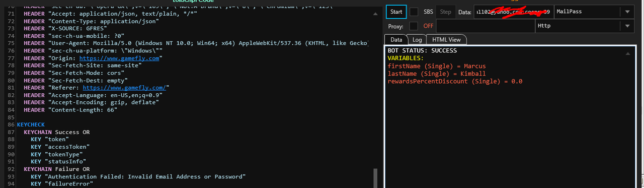The width and height of the screenshot is (644, 188).
Task: Click the Content-Length: 66 header line
Action: point(70,109)
